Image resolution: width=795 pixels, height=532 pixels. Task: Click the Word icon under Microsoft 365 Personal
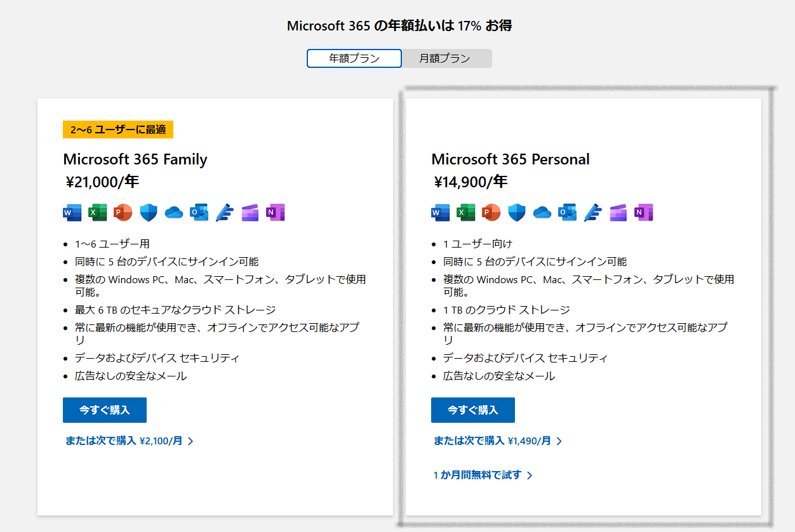tap(441, 213)
